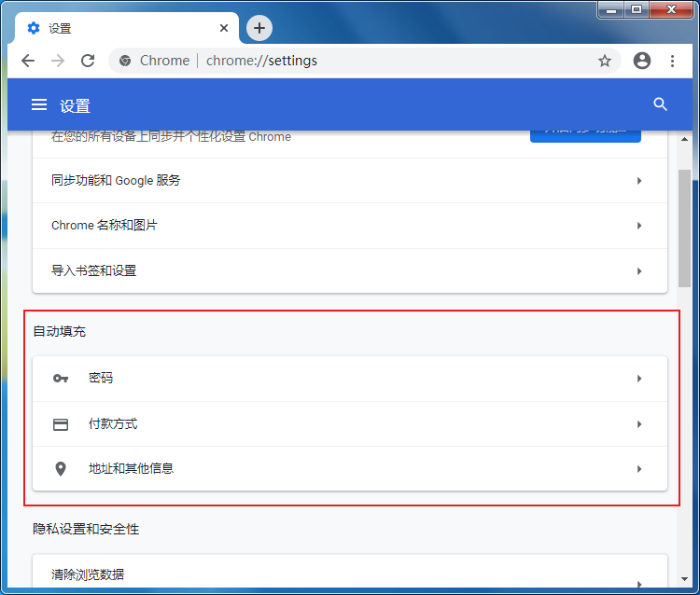Open 付款方式 settings
The image size is (700, 595).
pyautogui.click(x=350, y=424)
